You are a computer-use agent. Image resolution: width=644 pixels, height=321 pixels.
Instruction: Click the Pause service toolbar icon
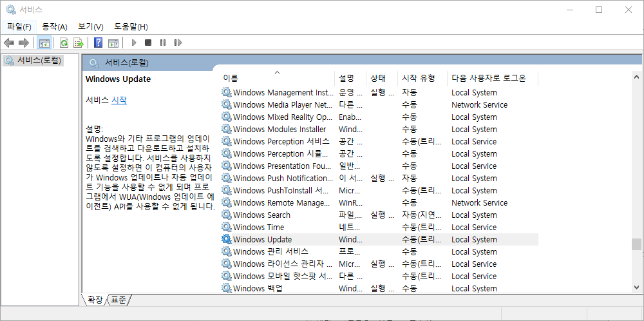[163, 43]
